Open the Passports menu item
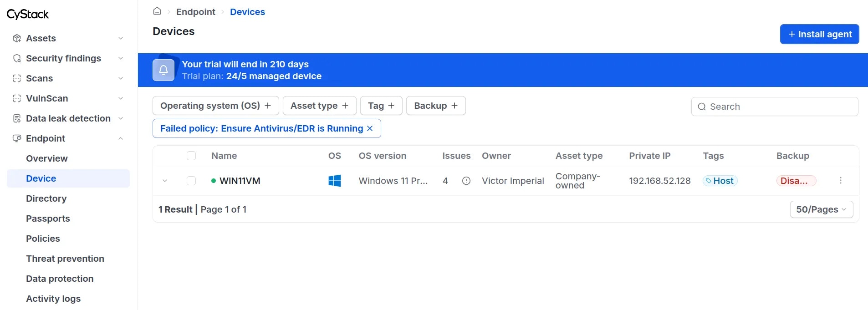Viewport: 868px width, 310px height. pyautogui.click(x=68, y=219)
